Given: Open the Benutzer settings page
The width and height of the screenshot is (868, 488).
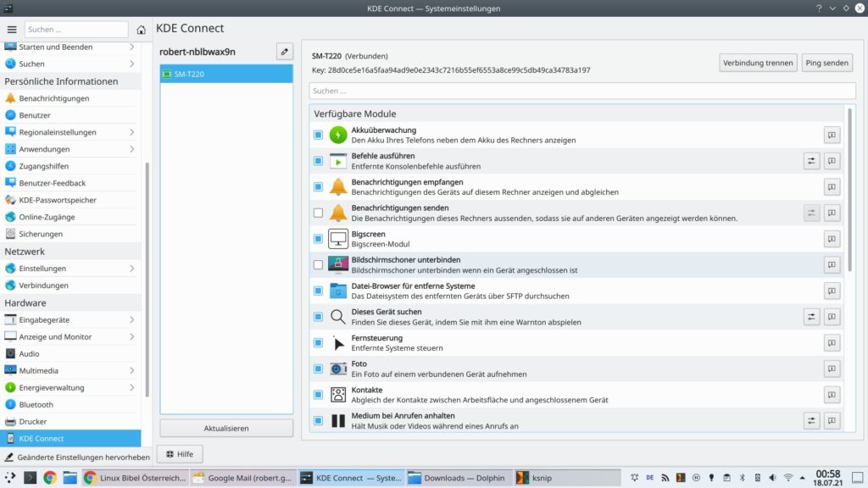Looking at the screenshot, I should pyautogui.click(x=70, y=115).
